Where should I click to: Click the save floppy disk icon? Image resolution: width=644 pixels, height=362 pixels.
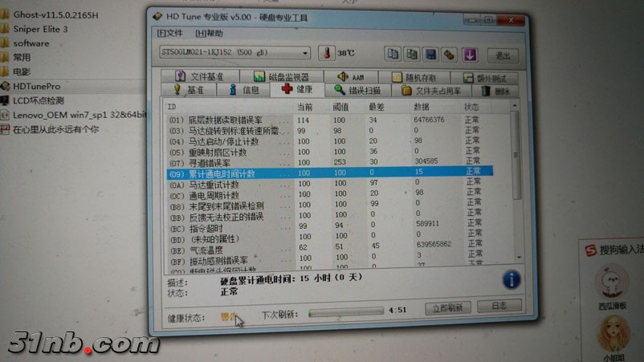coord(430,55)
